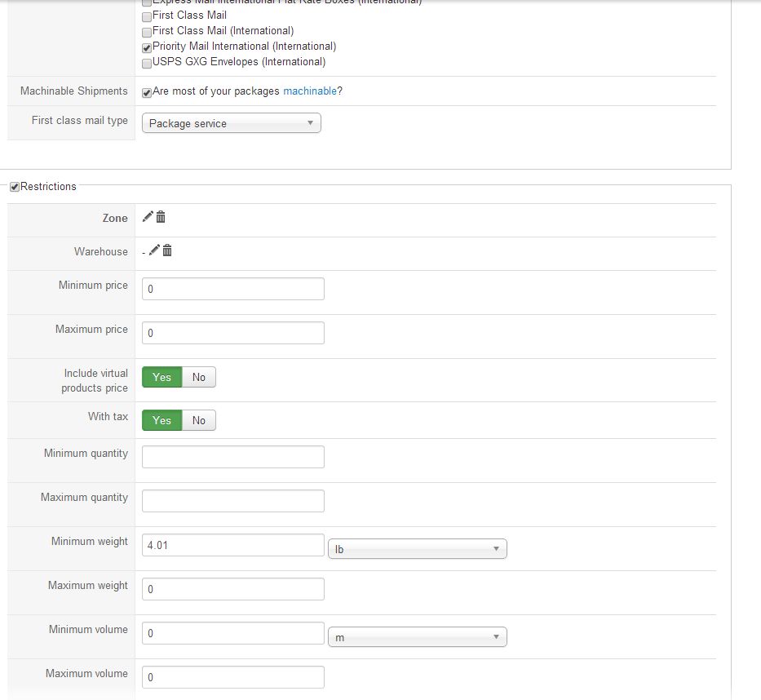Select the Minimum weight field showing 4.01
The height and width of the screenshot is (700, 761).
(x=233, y=545)
